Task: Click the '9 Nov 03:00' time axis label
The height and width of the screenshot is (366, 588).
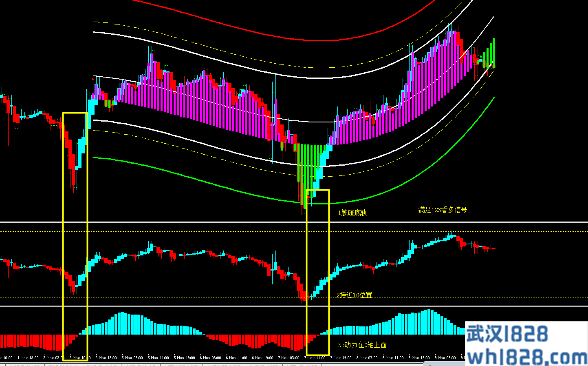Action: pos(445,358)
